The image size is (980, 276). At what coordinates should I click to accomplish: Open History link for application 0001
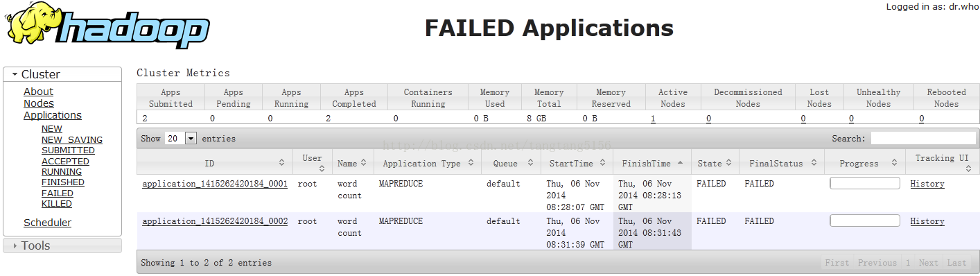[x=927, y=184]
